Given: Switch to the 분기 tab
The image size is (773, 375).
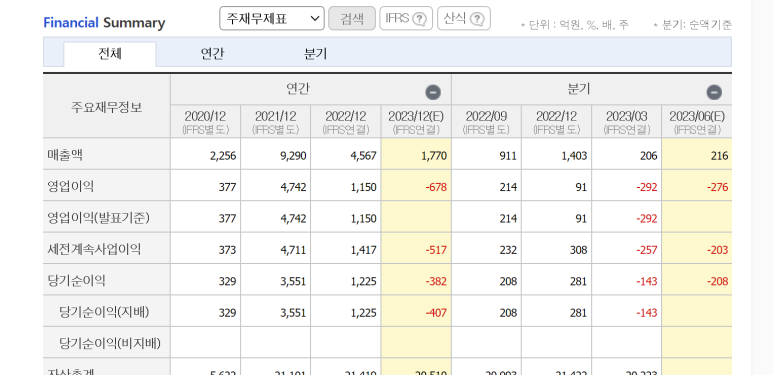Looking at the screenshot, I should [x=316, y=54].
